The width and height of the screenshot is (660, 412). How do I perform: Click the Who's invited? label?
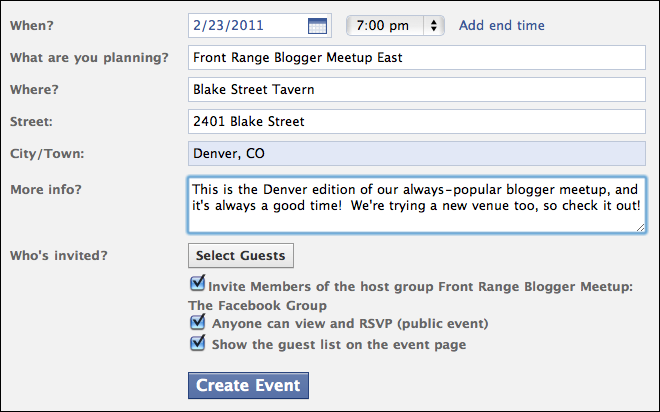59,255
